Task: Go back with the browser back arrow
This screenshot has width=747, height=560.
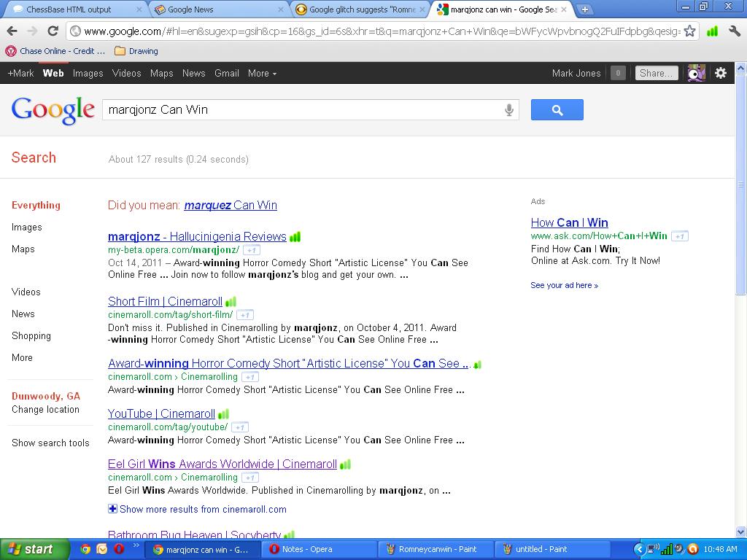Action: point(12,31)
